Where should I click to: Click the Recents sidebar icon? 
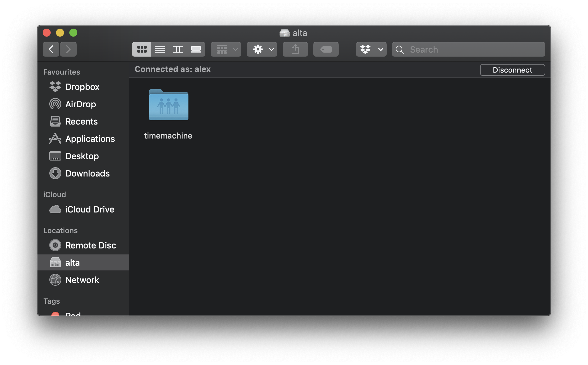[x=55, y=121]
